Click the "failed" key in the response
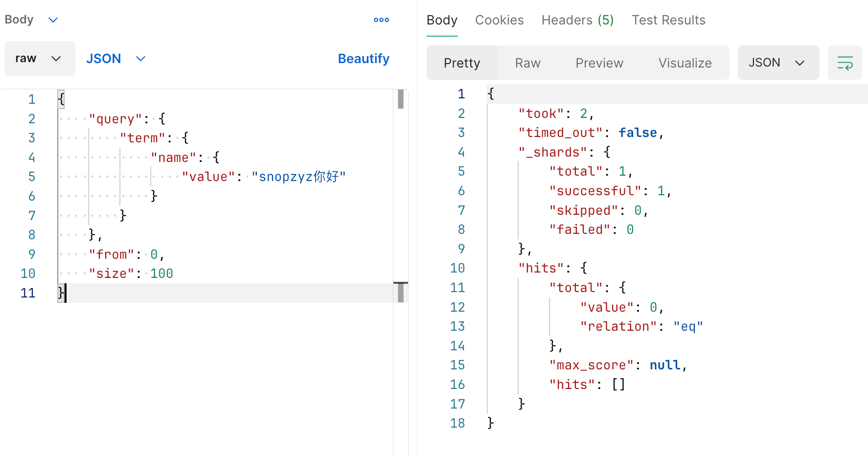 tap(580, 229)
